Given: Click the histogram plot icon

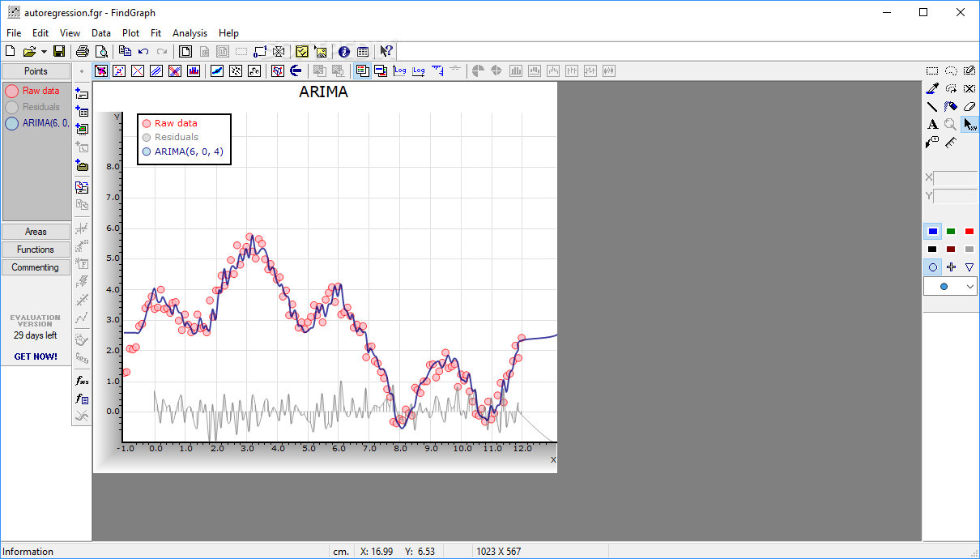Looking at the screenshot, I should (x=194, y=70).
